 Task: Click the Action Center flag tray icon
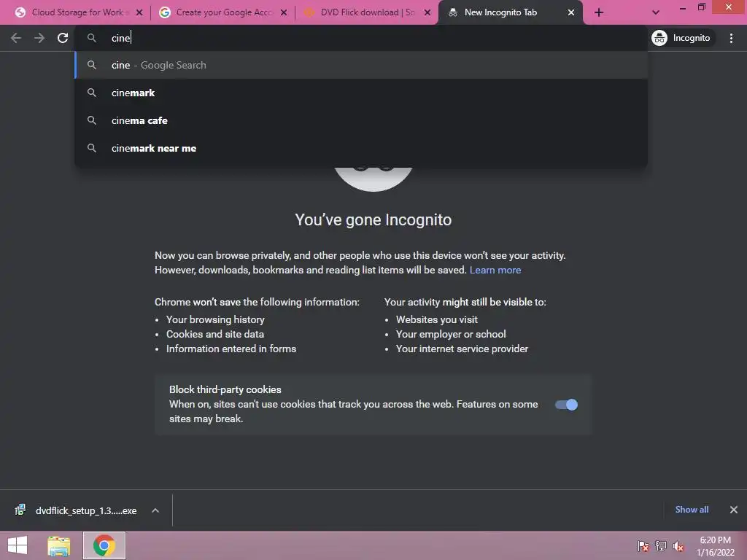click(643, 546)
